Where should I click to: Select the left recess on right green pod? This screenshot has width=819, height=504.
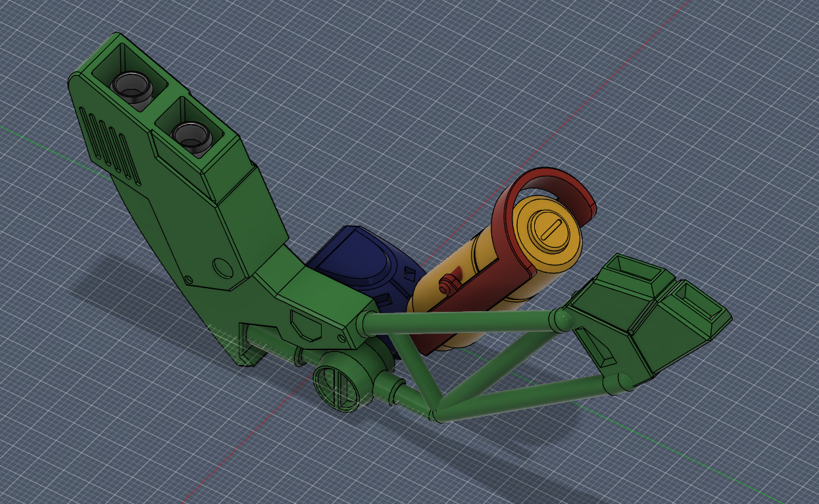(633, 270)
